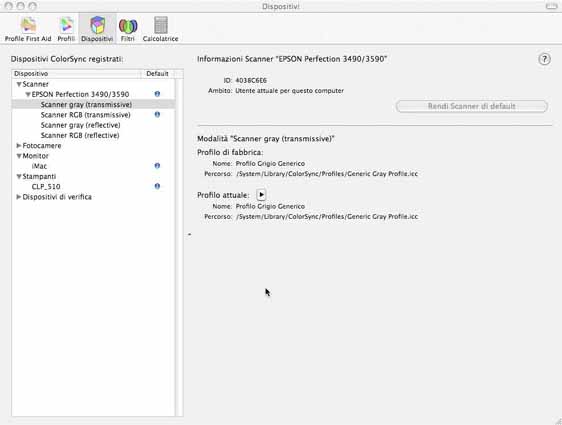Select Scanner RGB (reflective) entry
This screenshot has height=425, width=562.
click(80, 135)
